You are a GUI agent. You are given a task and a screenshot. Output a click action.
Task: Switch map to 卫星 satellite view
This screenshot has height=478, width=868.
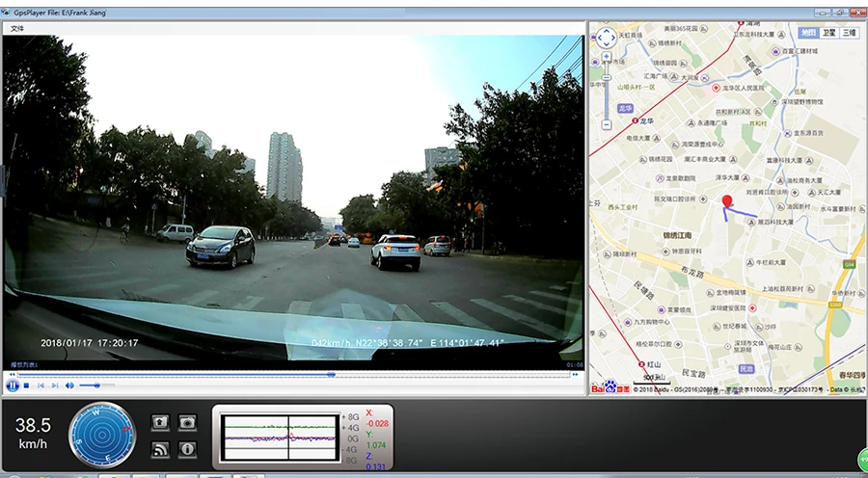coord(828,33)
